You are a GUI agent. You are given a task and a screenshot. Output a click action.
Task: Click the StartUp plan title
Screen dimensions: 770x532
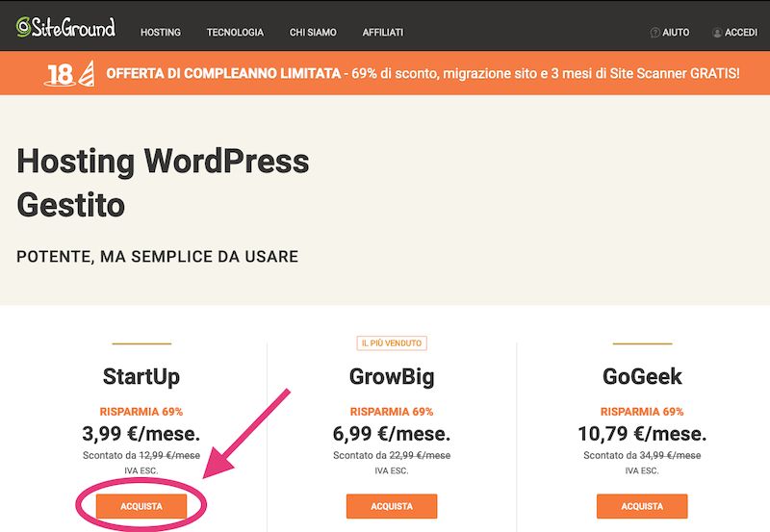point(141,376)
